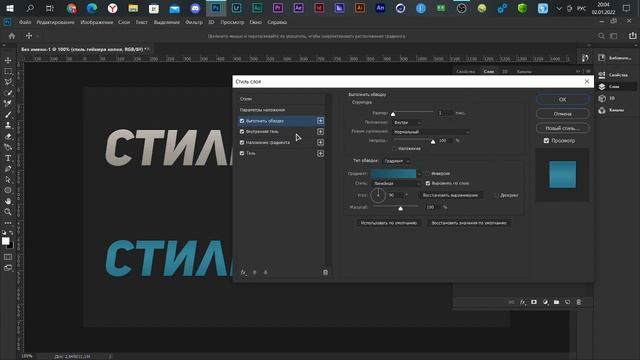Click 'Восстановить выравнивание' button

click(x=450, y=195)
